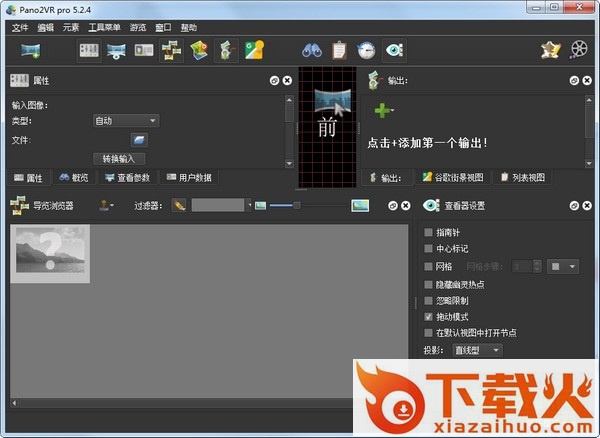Click the filter tag pencil icon

tap(179, 205)
